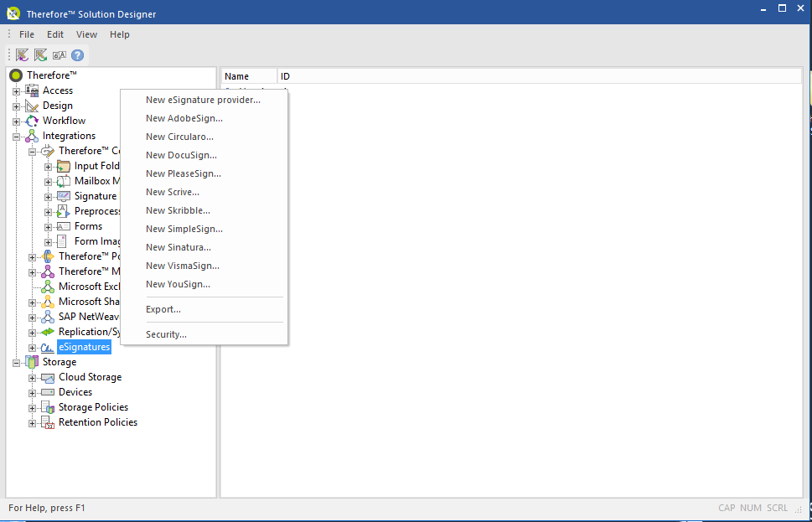Screen dimensions: 812x522
Task: Select Security... in the context menu
Action: pyautogui.click(x=203, y=334)
